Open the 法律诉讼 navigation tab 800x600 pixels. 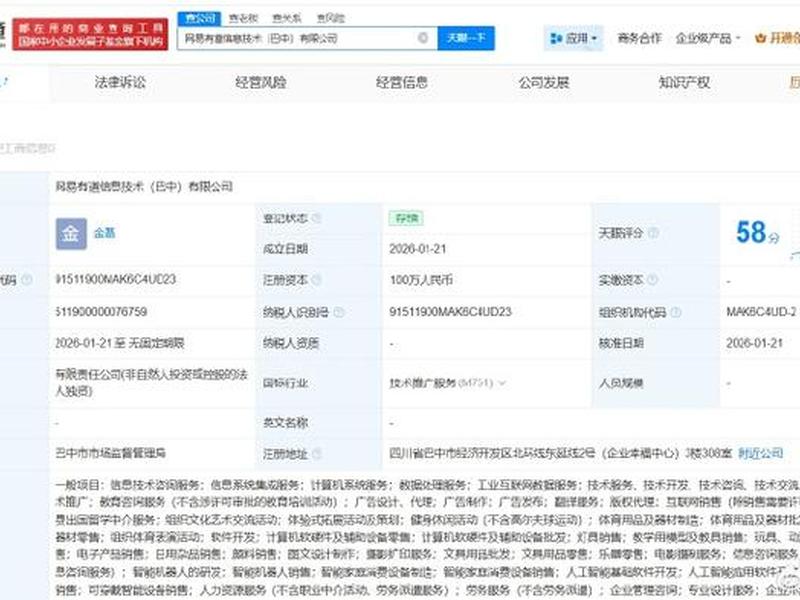point(120,82)
